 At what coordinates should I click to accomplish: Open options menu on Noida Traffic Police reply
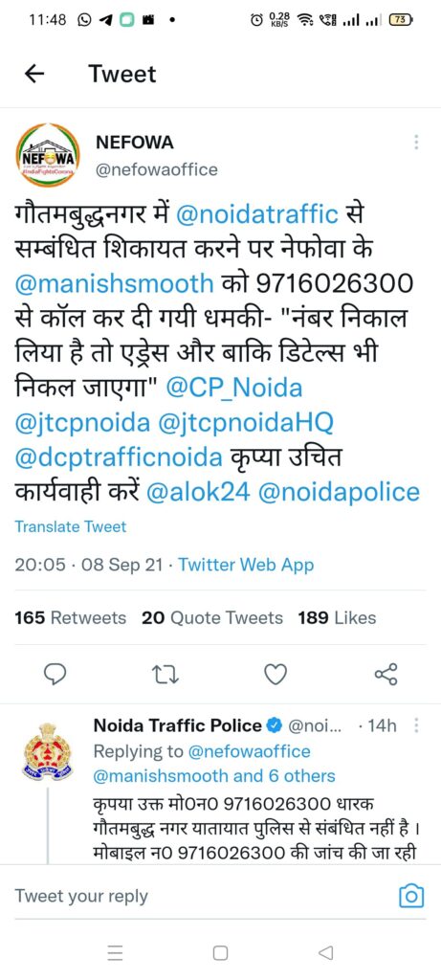pyautogui.click(x=417, y=725)
